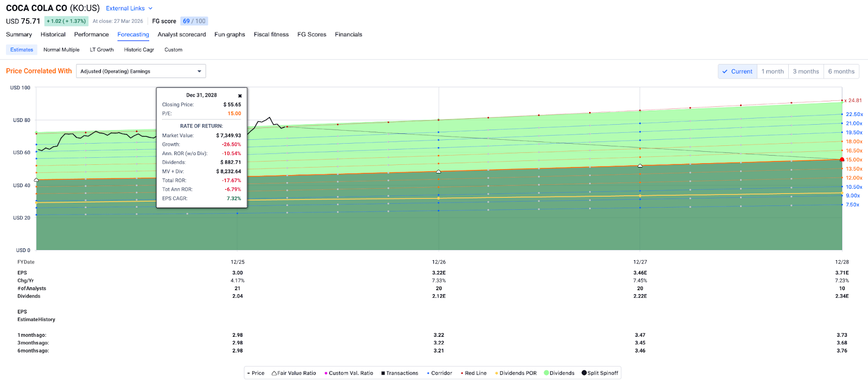Open the External Links dropdown
The image size is (868, 386).
tap(129, 8)
